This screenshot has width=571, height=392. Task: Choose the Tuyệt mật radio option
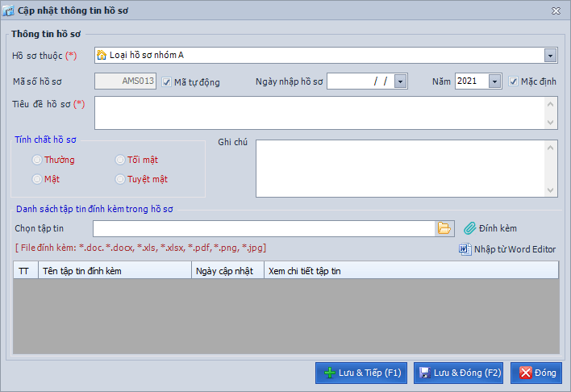120,179
